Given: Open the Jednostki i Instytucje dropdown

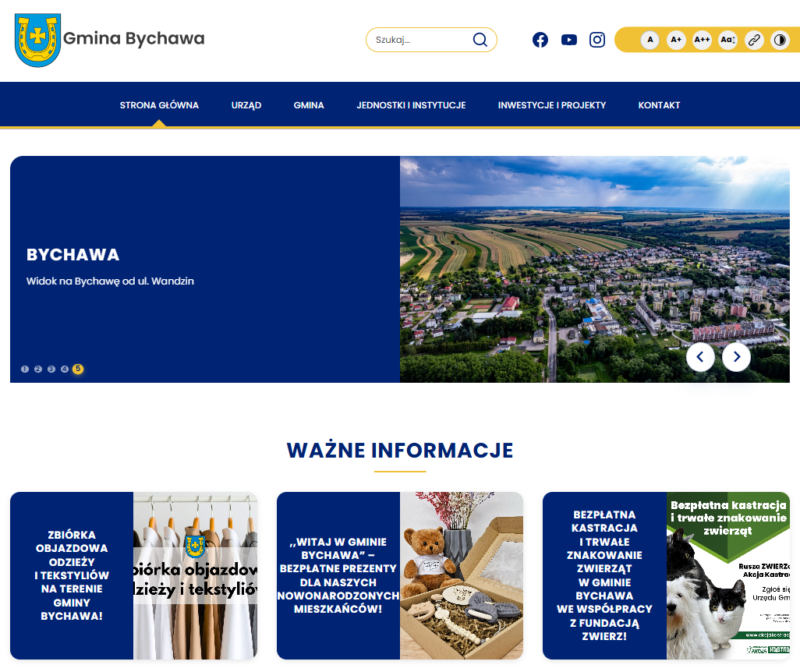Looking at the screenshot, I should [411, 104].
